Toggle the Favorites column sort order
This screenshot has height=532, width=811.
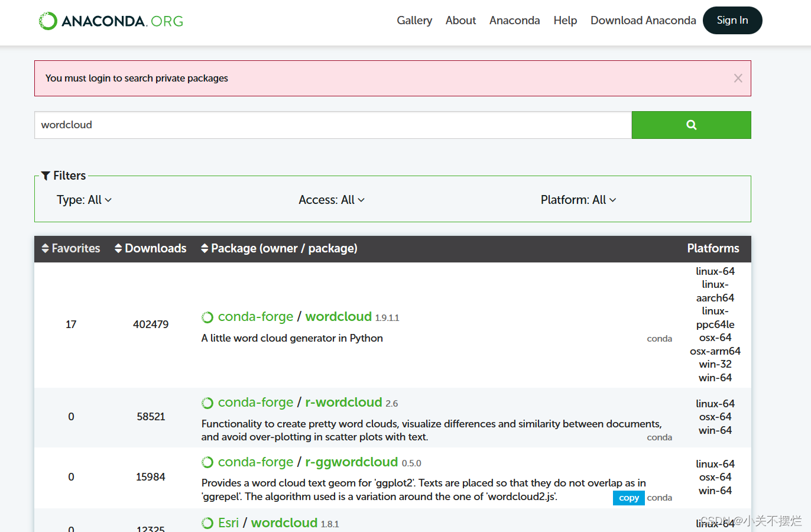[x=46, y=248]
